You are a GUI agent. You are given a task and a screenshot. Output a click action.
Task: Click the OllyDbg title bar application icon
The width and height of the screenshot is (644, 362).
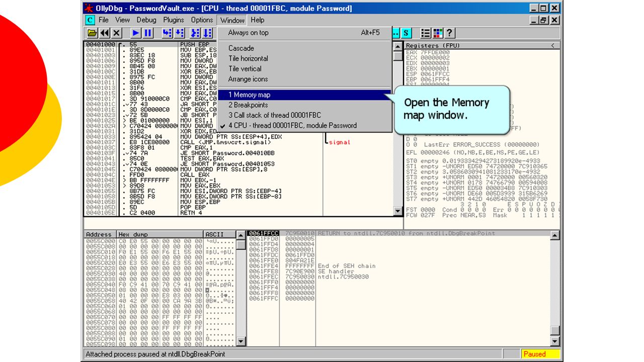[89, 8]
